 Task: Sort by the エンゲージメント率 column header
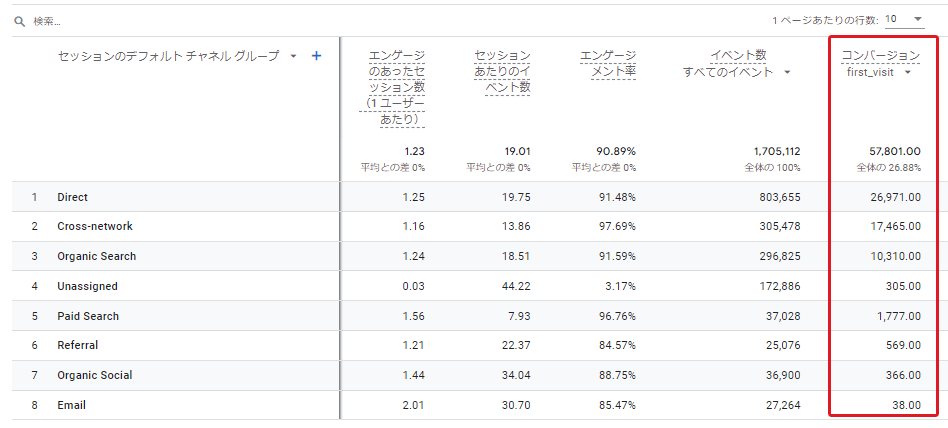[x=608, y=64]
